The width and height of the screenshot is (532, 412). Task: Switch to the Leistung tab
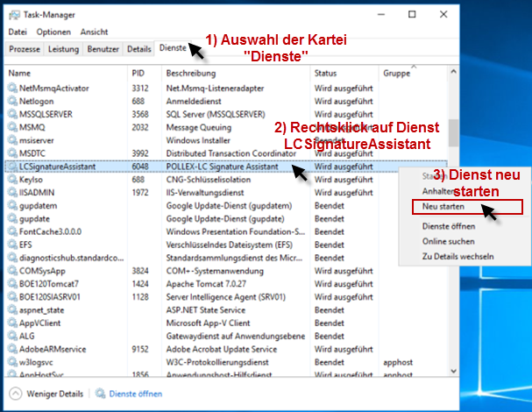63,49
